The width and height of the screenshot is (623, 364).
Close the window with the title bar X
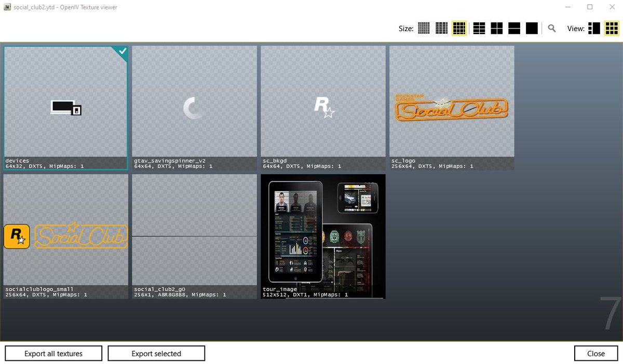[613, 7]
